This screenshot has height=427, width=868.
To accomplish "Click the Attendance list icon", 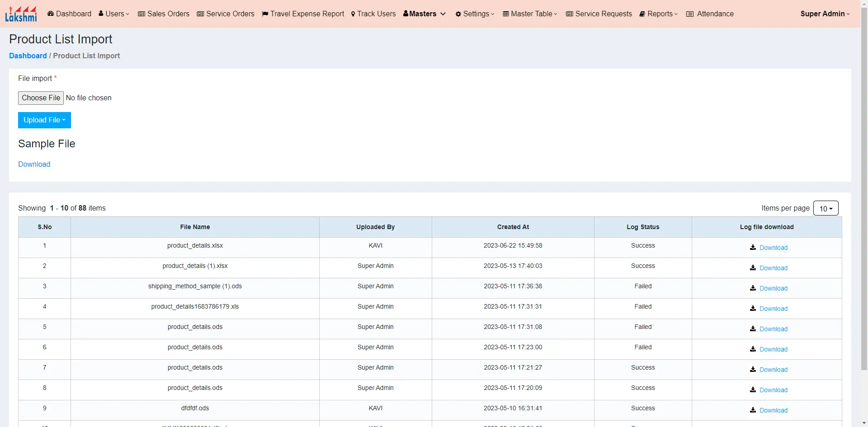I will pos(690,14).
